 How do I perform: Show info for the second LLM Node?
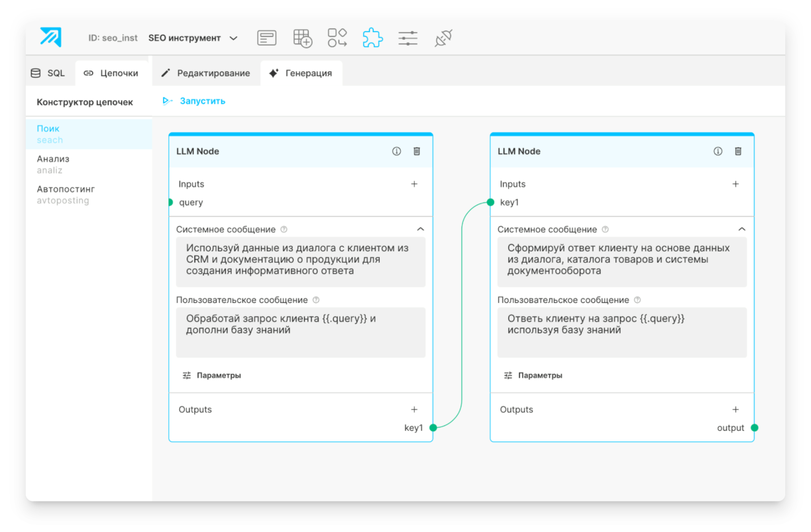point(718,151)
